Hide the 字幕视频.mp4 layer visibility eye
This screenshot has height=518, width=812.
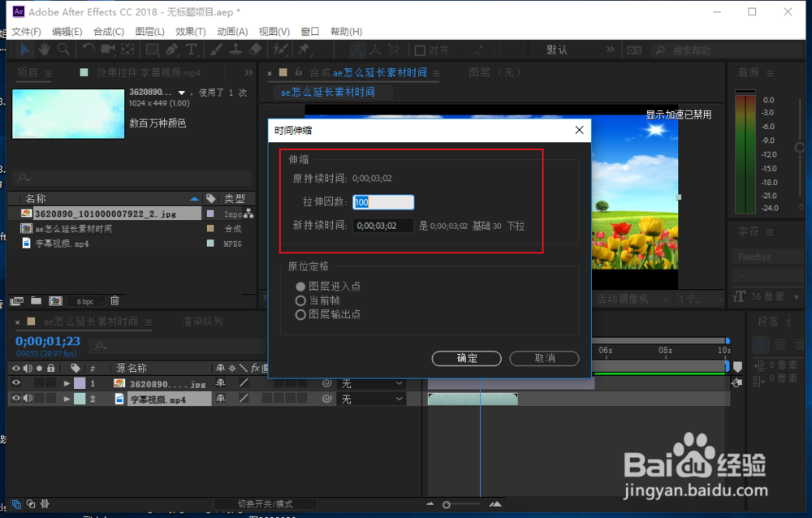[15, 398]
